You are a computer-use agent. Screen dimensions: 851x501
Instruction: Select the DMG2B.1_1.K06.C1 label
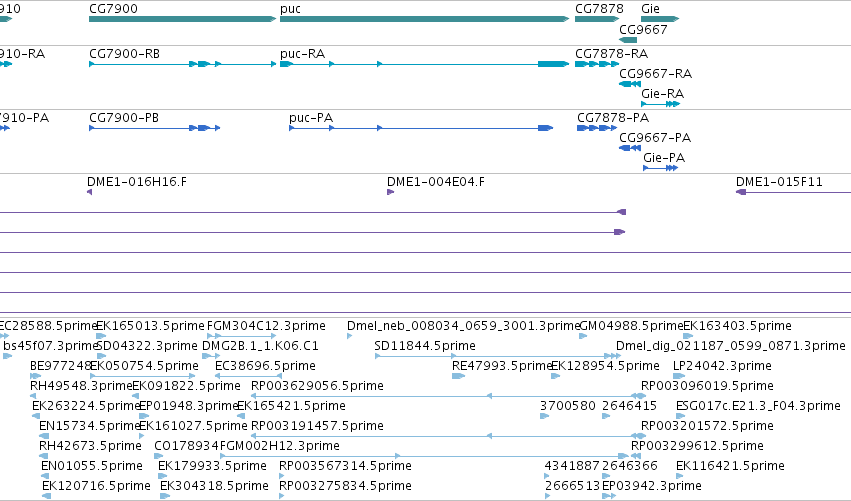tap(260, 346)
